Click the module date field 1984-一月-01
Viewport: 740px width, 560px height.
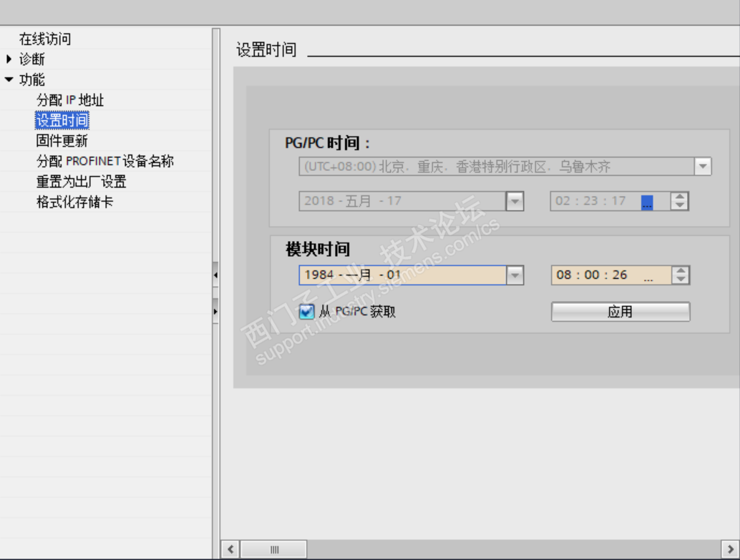[x=403, y=275]
